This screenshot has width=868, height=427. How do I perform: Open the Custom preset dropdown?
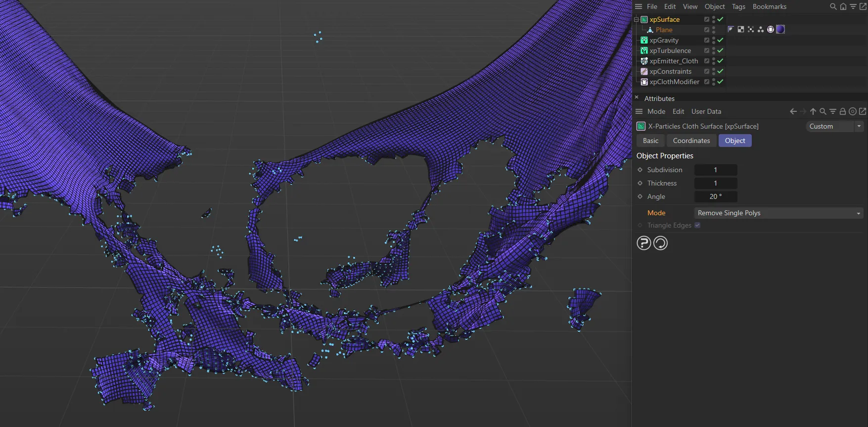coord(834,127)
